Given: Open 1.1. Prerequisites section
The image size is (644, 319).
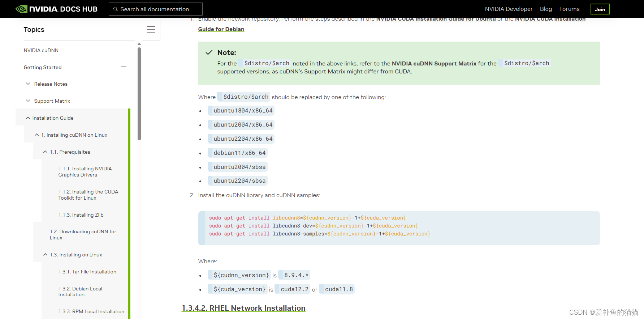Looking at the screenshot, I should (x=70, y=152).
